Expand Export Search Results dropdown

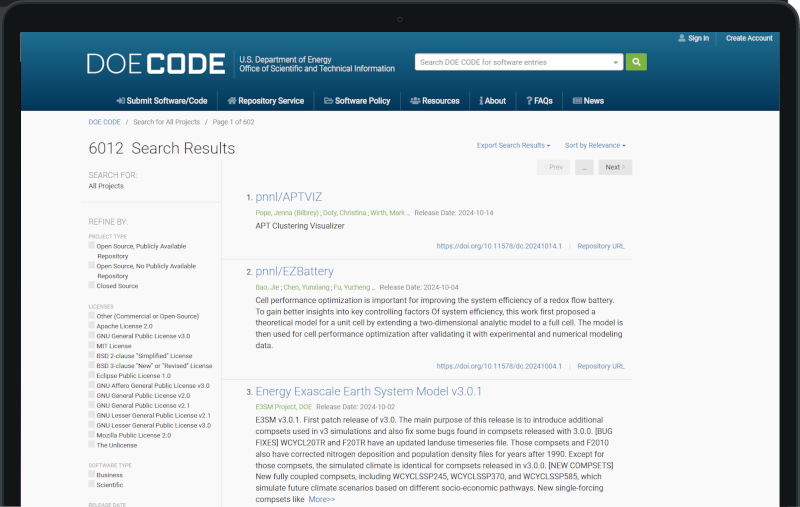tap(513, 145)
